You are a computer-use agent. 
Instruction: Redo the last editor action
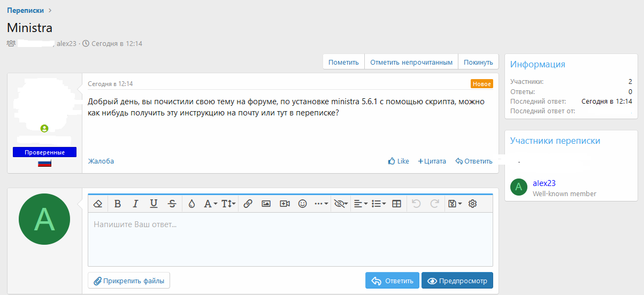[x=435, y=204]
